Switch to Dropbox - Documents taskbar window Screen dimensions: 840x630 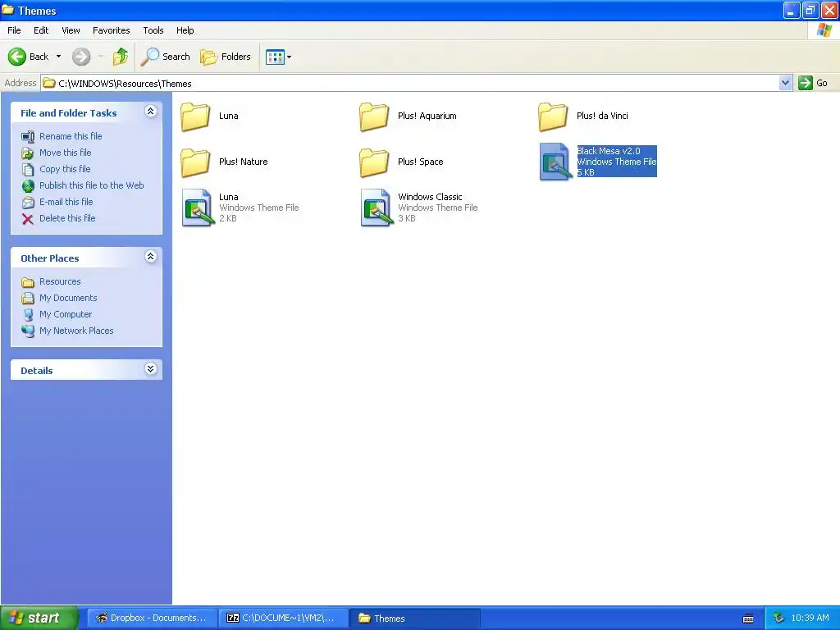(152, 619)
